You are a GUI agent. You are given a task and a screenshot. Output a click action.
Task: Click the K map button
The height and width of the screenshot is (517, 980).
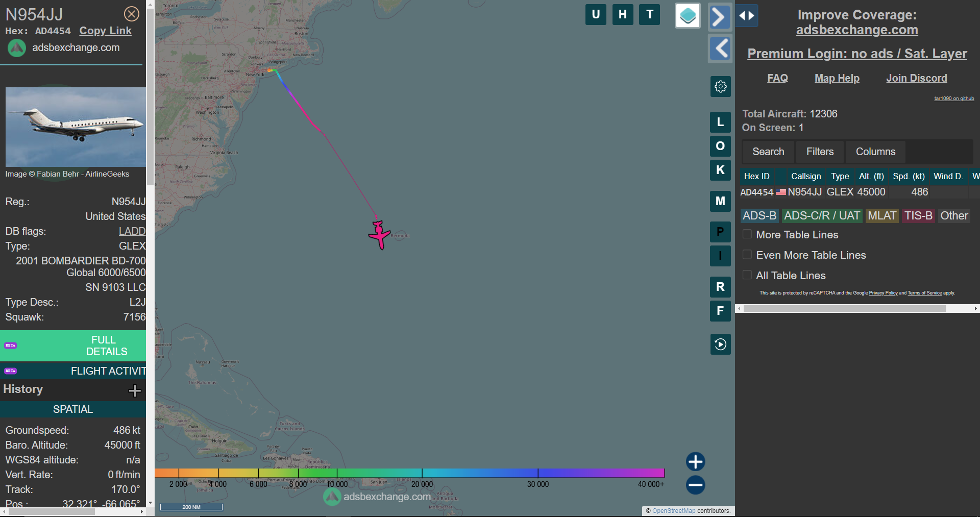pos(720,170)
